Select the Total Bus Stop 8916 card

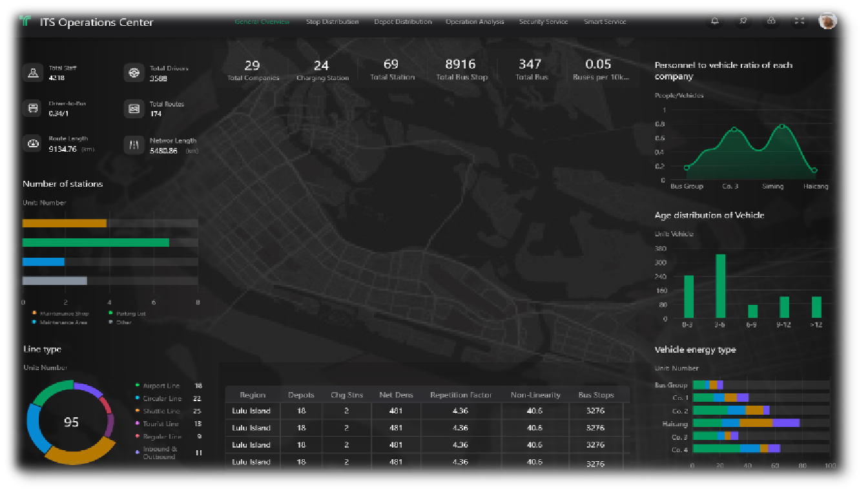click(460, 70)
